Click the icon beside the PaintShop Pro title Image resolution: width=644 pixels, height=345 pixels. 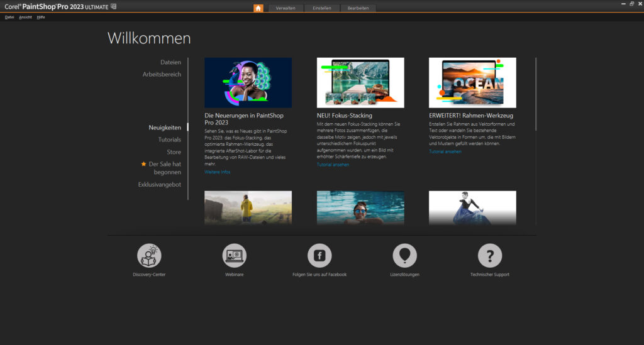tap(114, 6)
